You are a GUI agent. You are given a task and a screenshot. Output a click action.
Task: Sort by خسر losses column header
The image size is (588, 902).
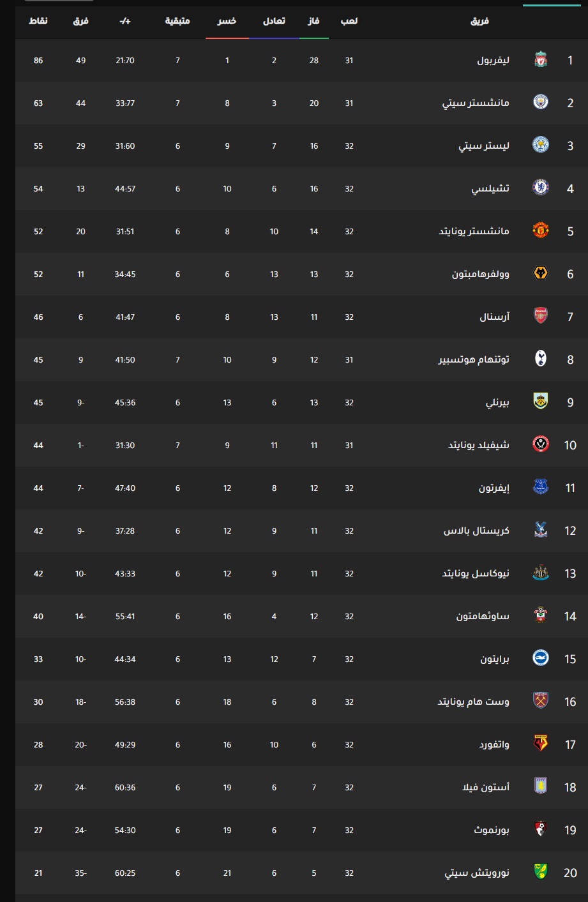coord(227,21)
